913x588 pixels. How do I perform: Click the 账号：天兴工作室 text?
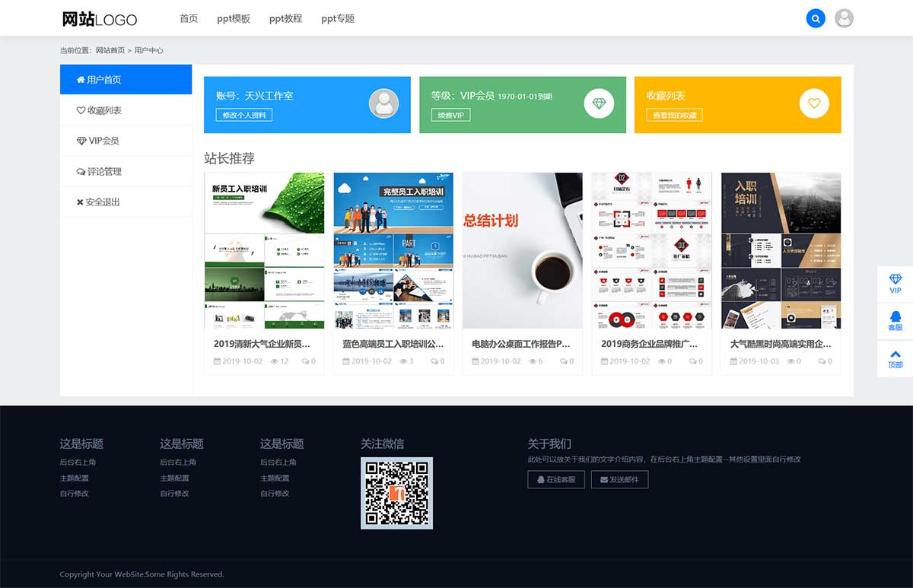(254, 96)
